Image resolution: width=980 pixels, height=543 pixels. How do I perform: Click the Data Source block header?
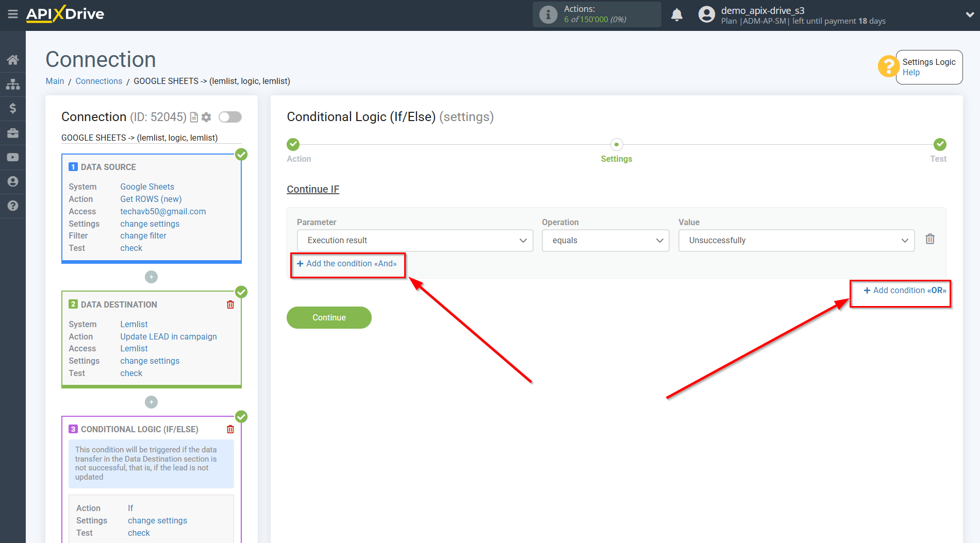tap(108, 167)
